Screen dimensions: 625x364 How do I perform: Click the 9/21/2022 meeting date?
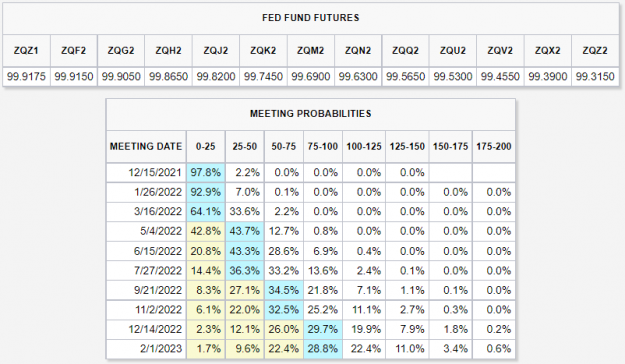pyautogui.click(x=158, y=290)
